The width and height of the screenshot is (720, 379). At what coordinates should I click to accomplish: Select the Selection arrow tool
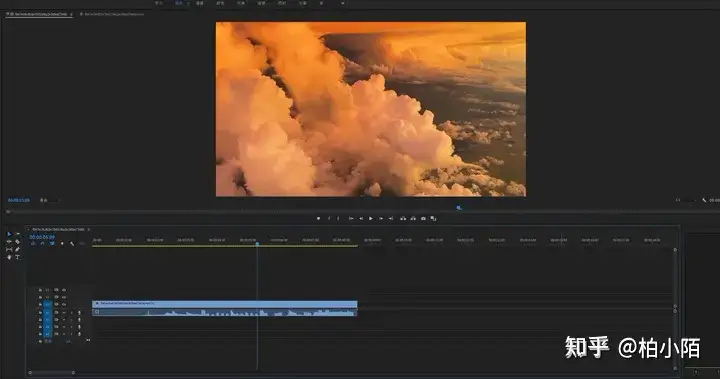(9, 234)
